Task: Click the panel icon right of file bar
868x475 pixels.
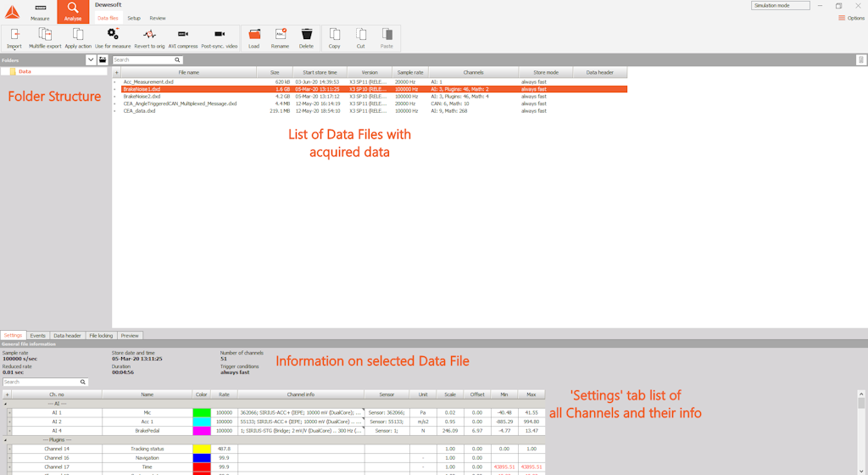Action: pos(861,59)
